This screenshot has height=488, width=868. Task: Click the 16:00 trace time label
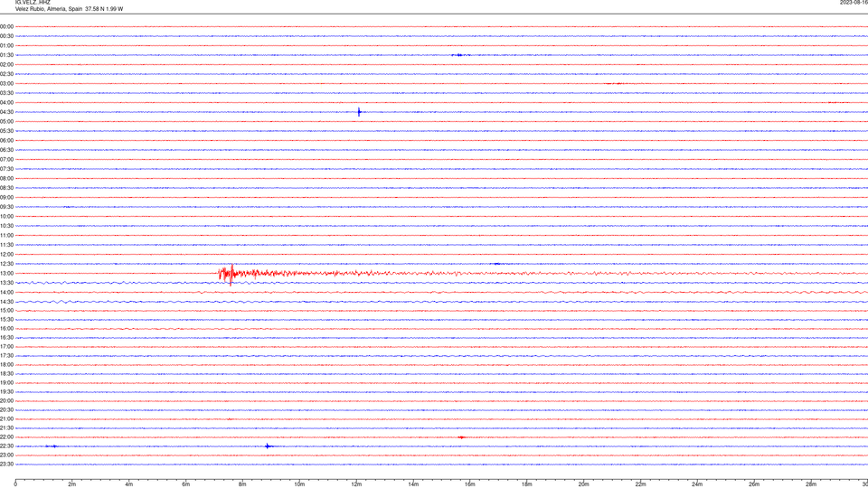click(x=6, y=329)
